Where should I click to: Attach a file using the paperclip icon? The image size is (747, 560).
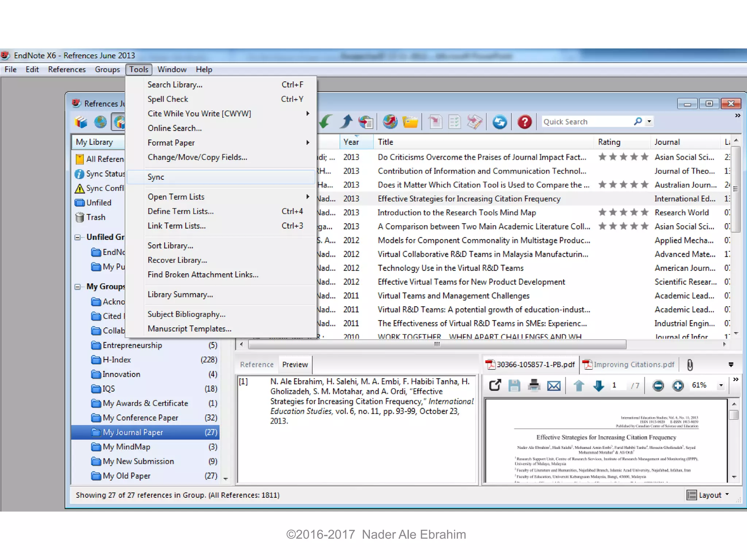click(690, 365)
